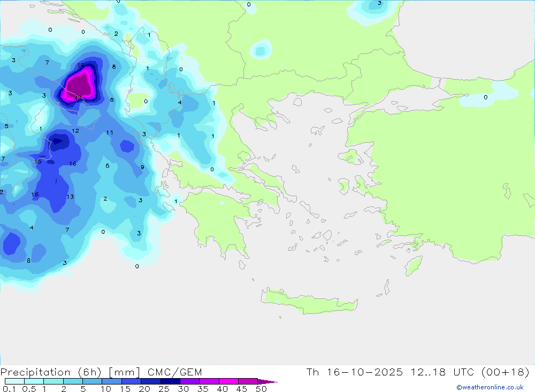535x392 pixels.
Task: Pick the 10–15 mm legend color swatch
Action: (x=112, y=381)
